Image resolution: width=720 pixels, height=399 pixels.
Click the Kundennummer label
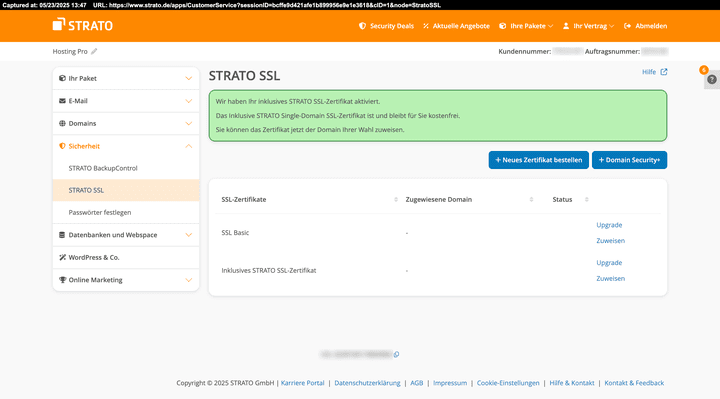[x=524, y=51]
